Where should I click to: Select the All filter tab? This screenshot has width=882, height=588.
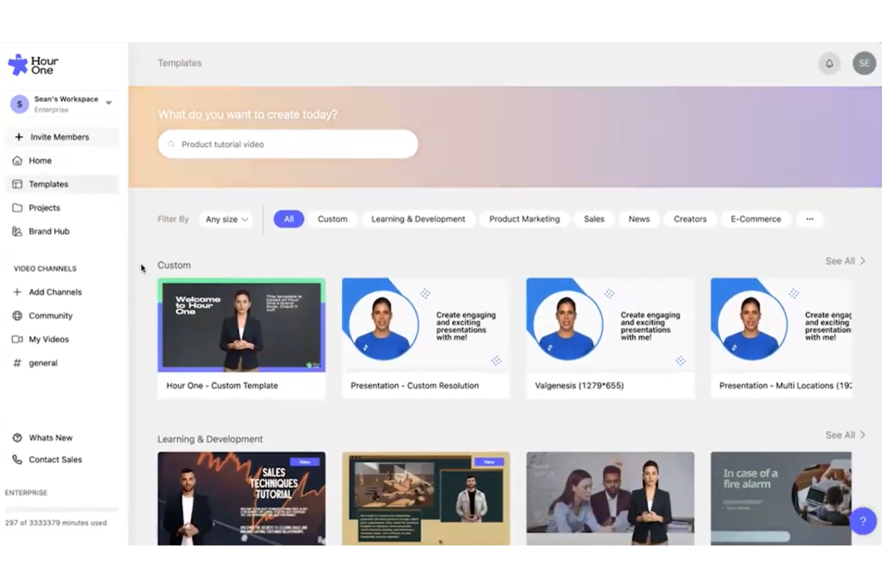[x=289, y=219]
